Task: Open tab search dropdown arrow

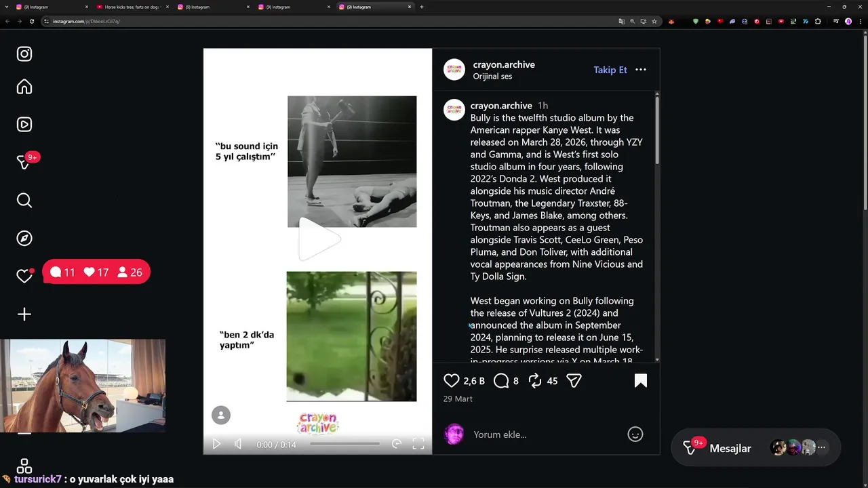Action: pyautogui.click(x=7, y=7)
